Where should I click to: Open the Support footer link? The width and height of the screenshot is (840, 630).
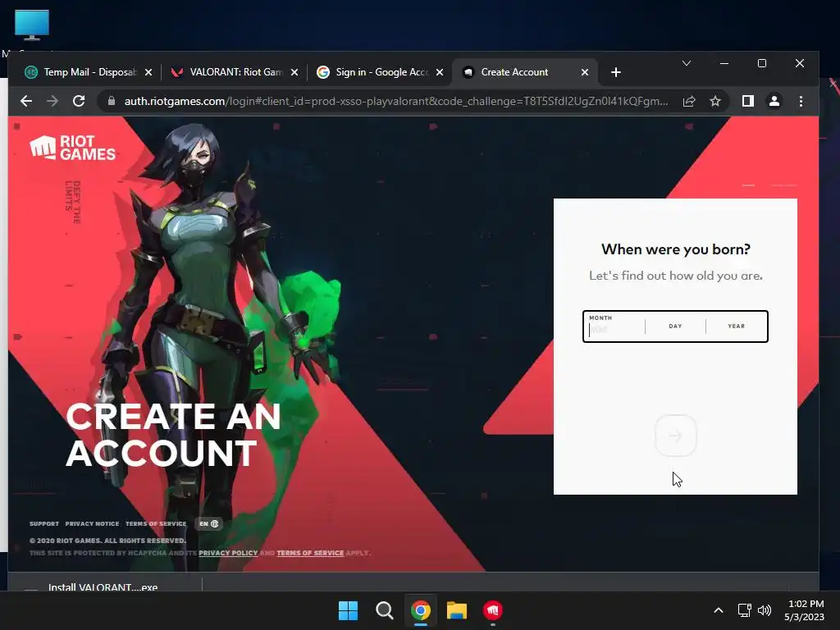tap(44, 524)
